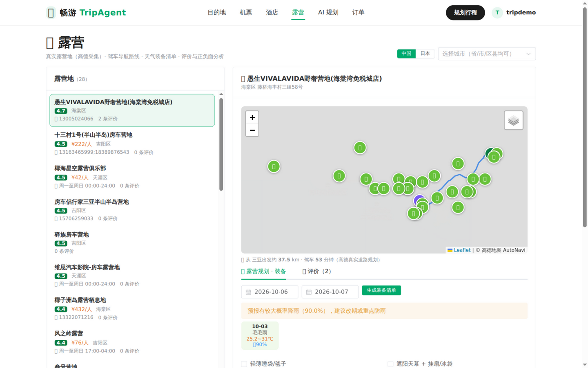Screen dimensions: 588x368
Task: Select 房车侣行家三亚半山半岛营地 in the list
Action: (x=132, y=210)
